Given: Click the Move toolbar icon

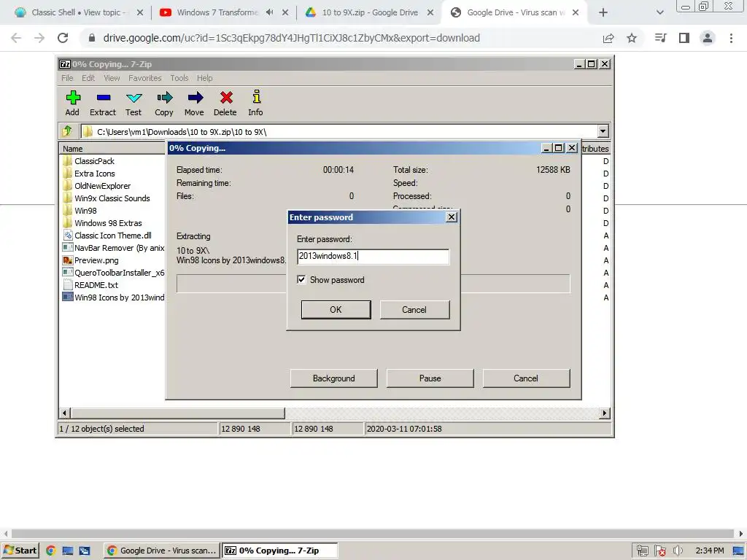Looking at the screenshot, I should [194, 103].
